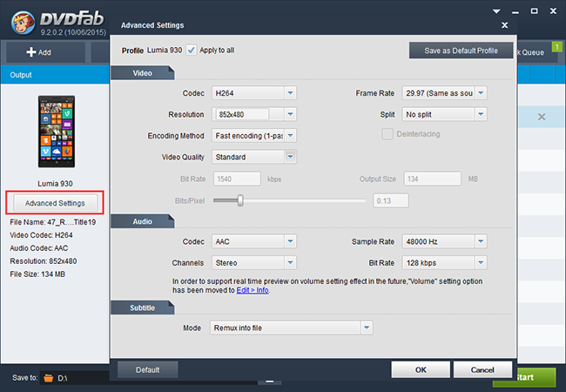566x392 pixels.
Task: Select the Subtitle section tab
Action: coord(142,308)
